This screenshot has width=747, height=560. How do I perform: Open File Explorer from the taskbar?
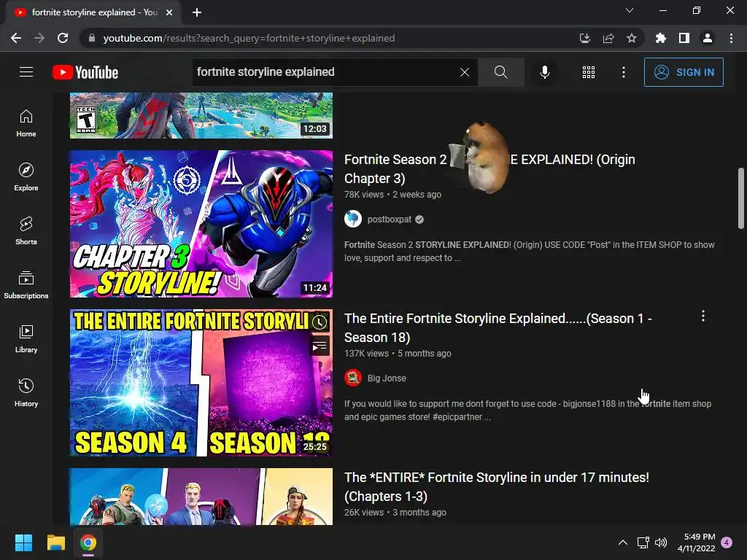55,542
